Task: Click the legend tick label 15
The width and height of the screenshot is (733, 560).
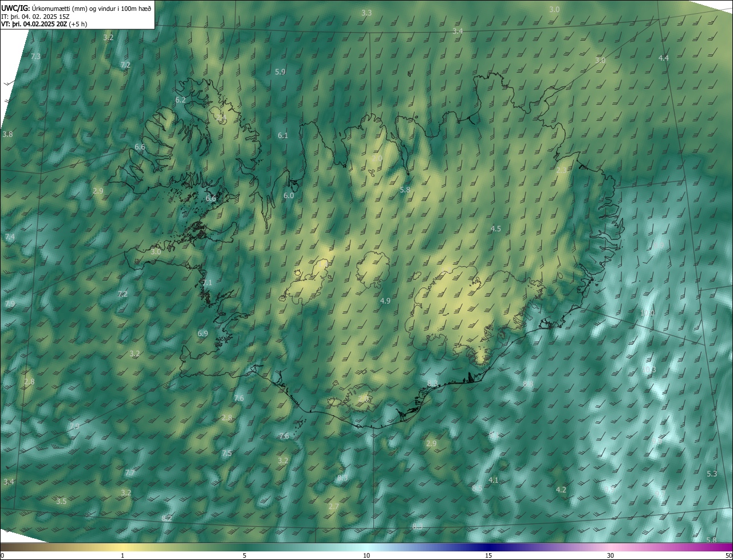Action: [x=488, y=555]
